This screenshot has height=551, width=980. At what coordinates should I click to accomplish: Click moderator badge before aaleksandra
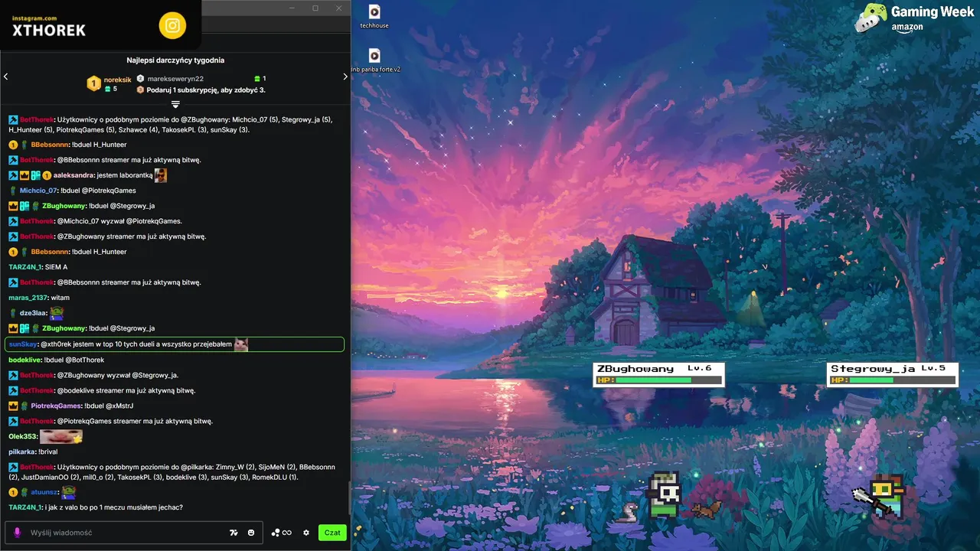(13, 175)
